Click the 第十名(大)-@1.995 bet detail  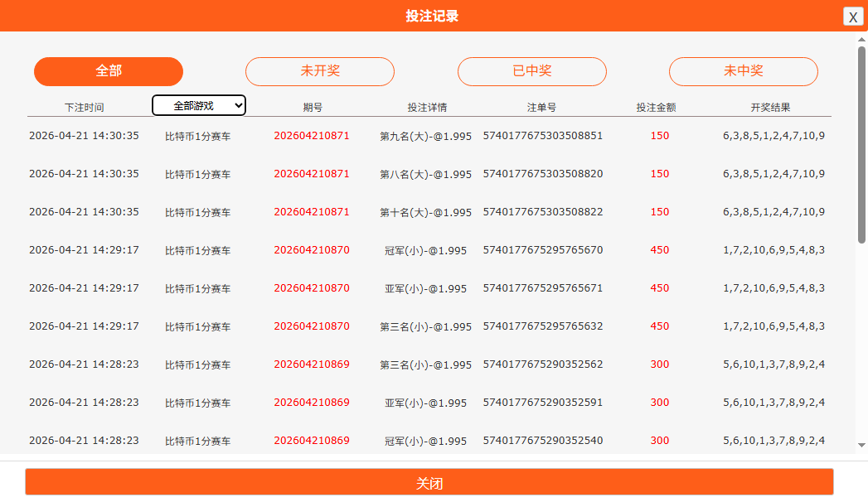tap(425, 213)
